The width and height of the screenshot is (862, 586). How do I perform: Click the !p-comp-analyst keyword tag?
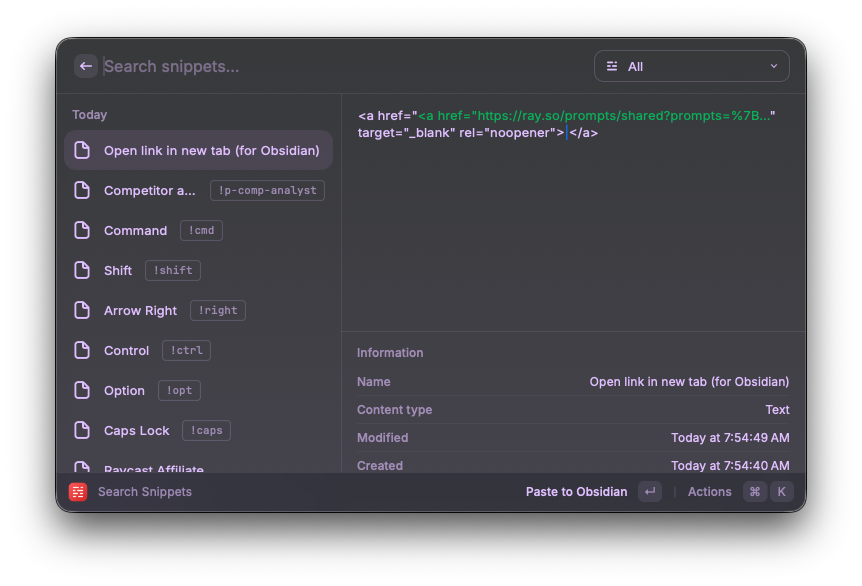267,190
